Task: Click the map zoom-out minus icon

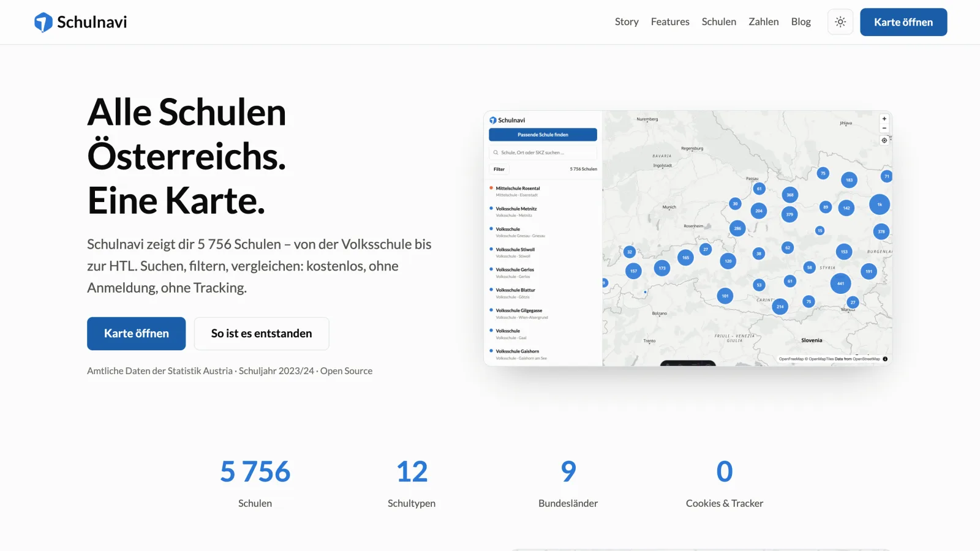Action: pyautogui.click(x=884, y=128)
